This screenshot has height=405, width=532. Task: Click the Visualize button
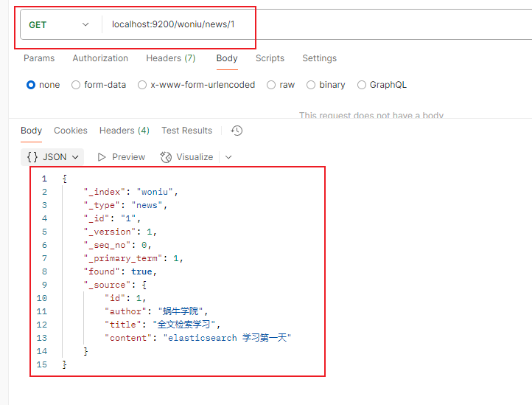[x=186, y=157]
